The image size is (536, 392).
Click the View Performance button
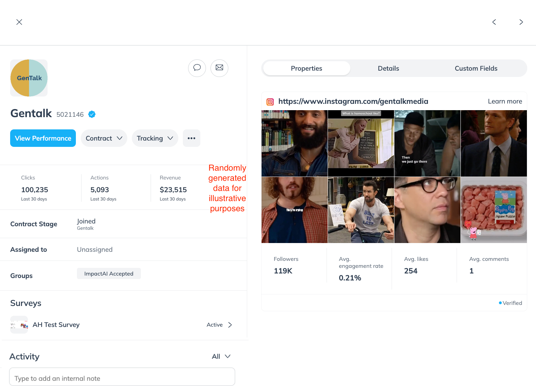pos(43,138)
